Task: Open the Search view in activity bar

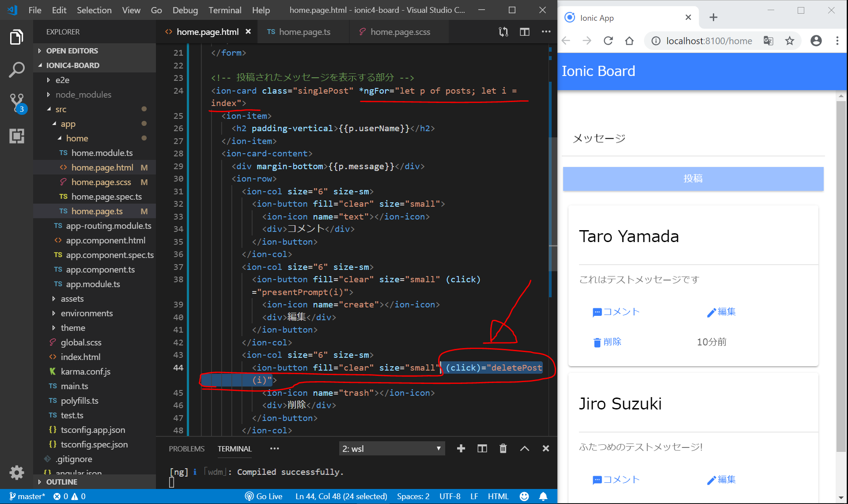Action: point(16,70)
